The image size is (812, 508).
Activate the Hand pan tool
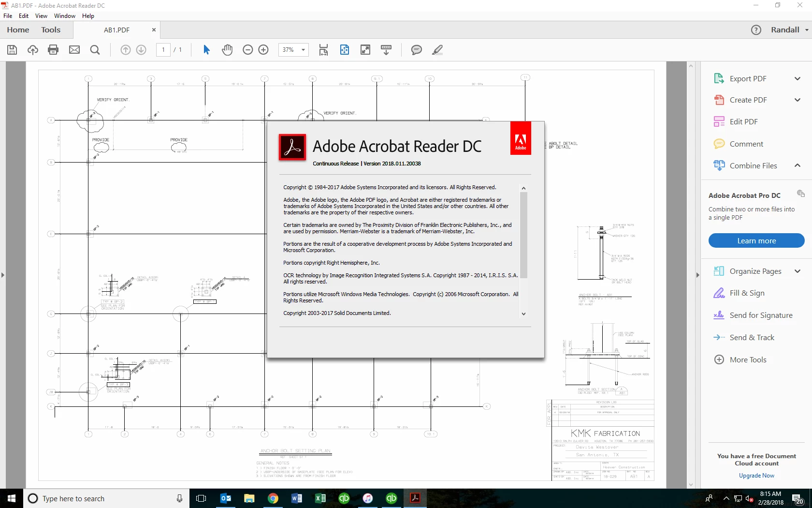pyautogui.click(x=227, y=50)
